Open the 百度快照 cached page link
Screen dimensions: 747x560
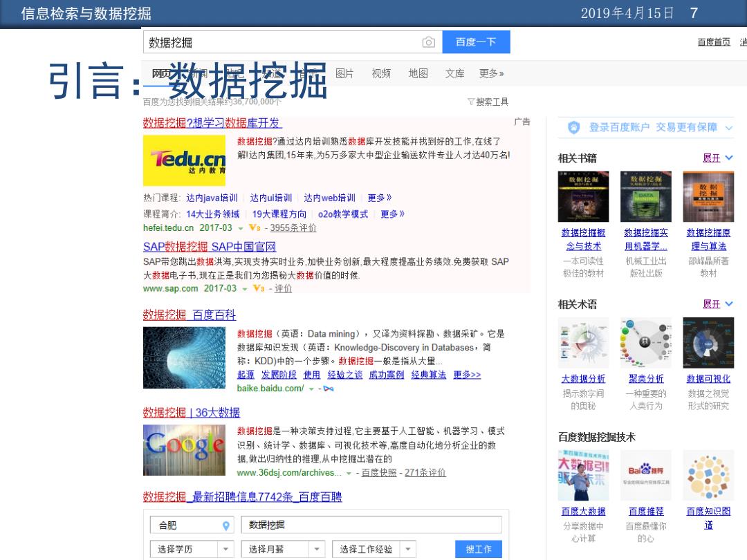coord(379,472)
